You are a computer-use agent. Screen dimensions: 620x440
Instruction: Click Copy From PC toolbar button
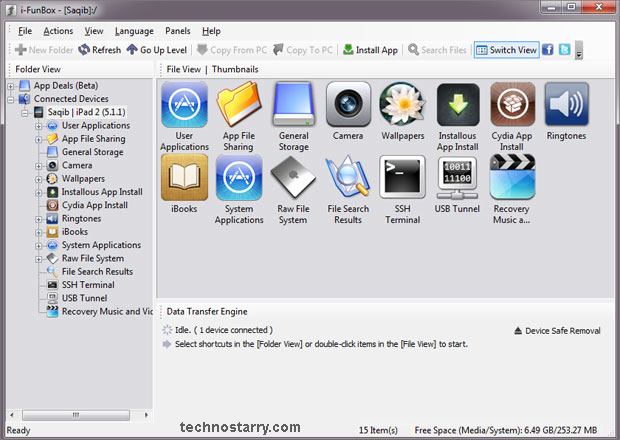coord(232,50)
